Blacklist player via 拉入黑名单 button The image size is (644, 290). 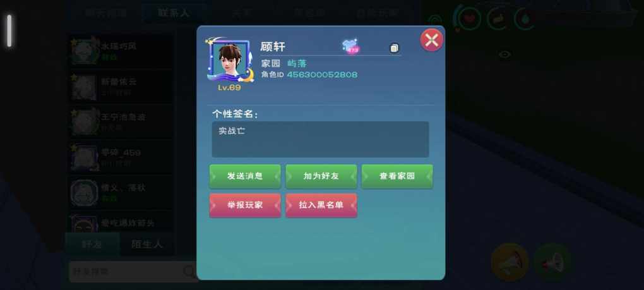tap(321, 205)
